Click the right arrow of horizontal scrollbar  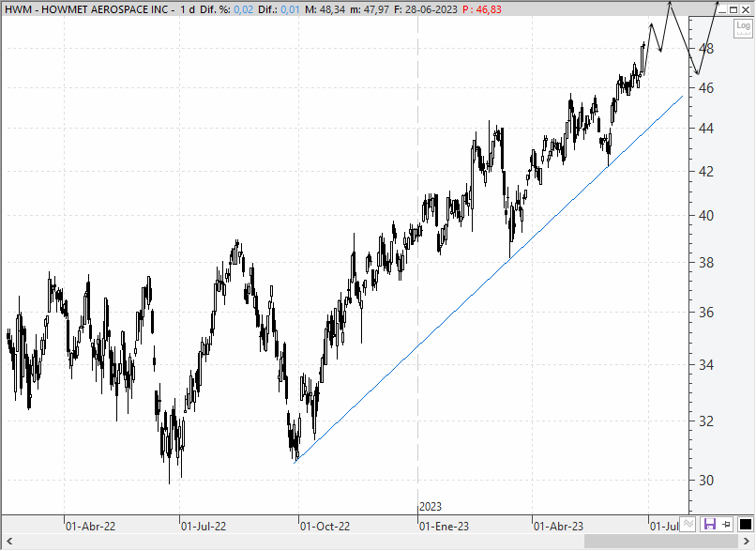coord(747,542)
